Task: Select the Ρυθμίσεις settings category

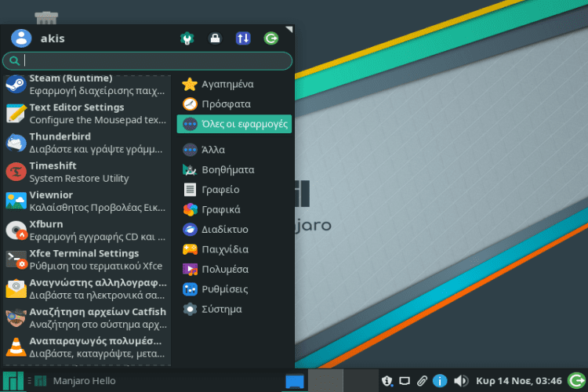Action: tap(234, 289)
